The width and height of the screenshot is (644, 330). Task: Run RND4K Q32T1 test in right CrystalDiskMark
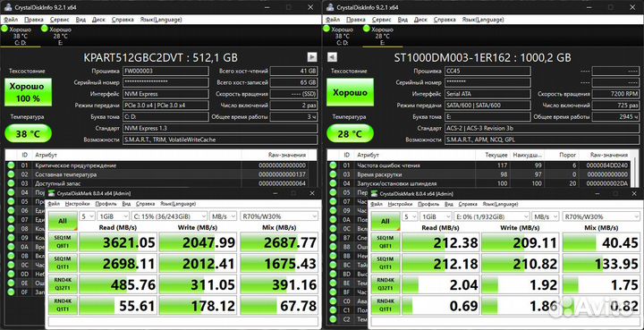(386, 284)
